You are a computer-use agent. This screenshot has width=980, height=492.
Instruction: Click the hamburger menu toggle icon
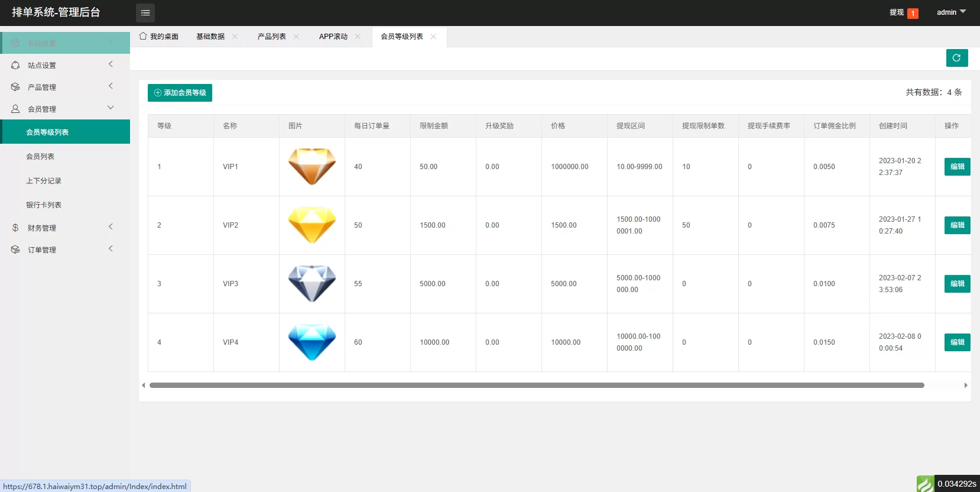[x=145, y=12]
